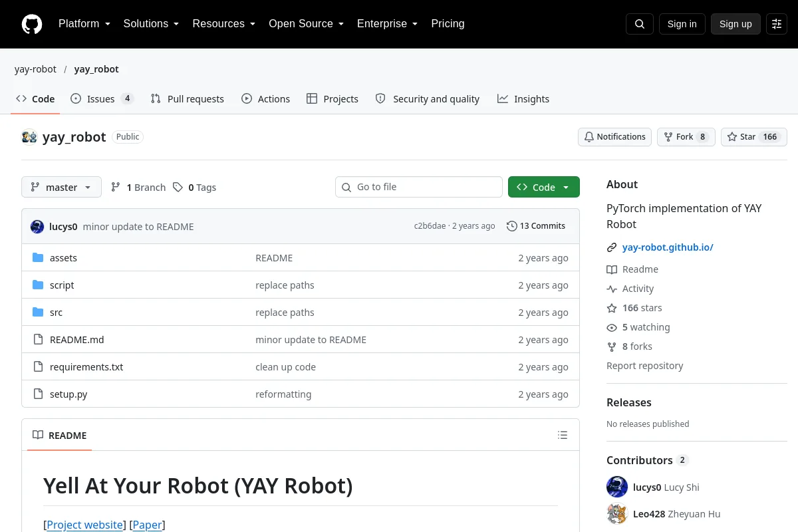View the 0 Tags link
This screenshot has width=798, height=532.
point(195,187)
